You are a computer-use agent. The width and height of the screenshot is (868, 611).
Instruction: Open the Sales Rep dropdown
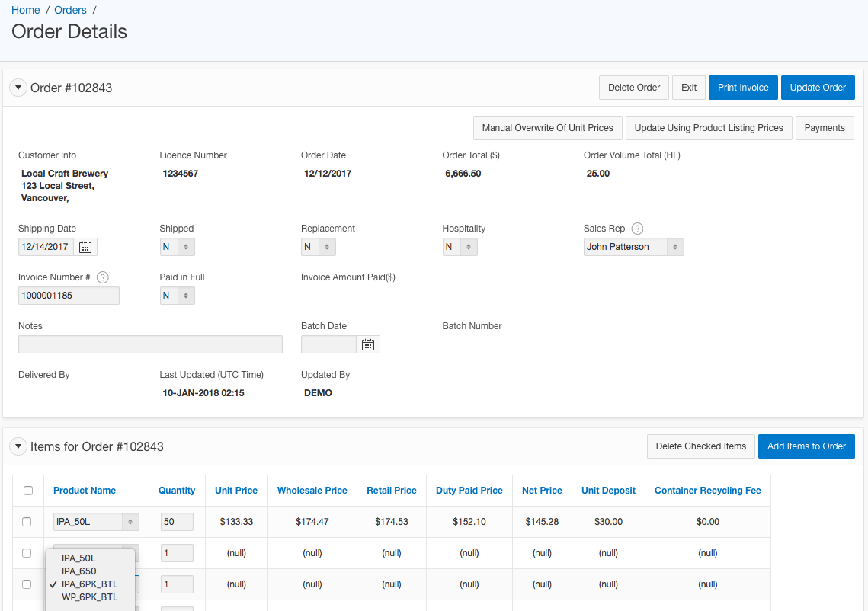pyautogui.click(x=633, y=247)
